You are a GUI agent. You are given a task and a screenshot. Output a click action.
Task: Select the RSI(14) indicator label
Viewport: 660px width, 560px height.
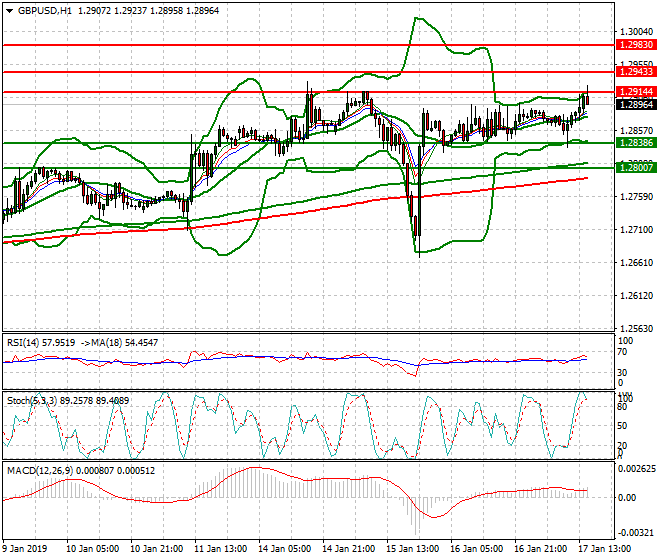(23, 343)
